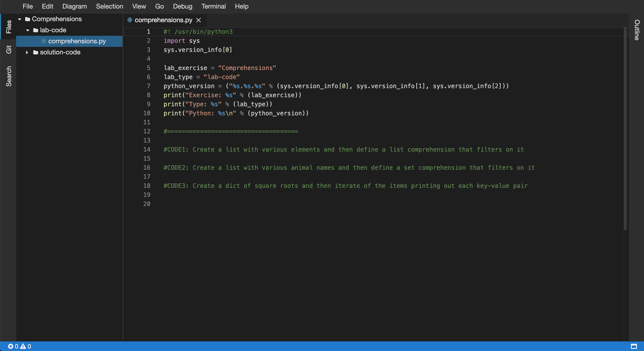Screen dimensions: 644x351
Task: Open the Diagram menu
Action: (74, 6)
